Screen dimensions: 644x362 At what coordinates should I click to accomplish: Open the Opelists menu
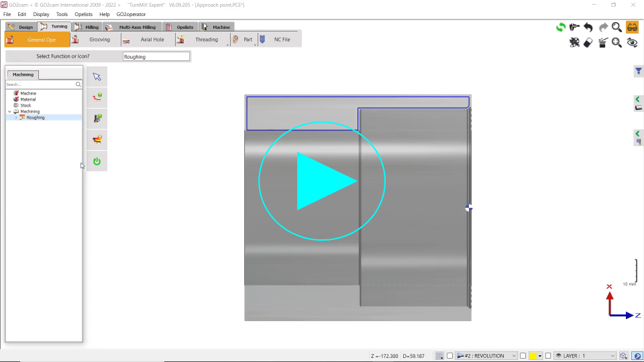(x=83, y=14)
